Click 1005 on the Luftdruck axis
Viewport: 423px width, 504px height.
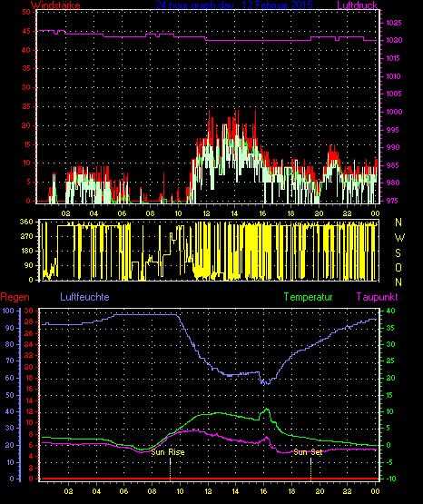click(x=394, y=94)
